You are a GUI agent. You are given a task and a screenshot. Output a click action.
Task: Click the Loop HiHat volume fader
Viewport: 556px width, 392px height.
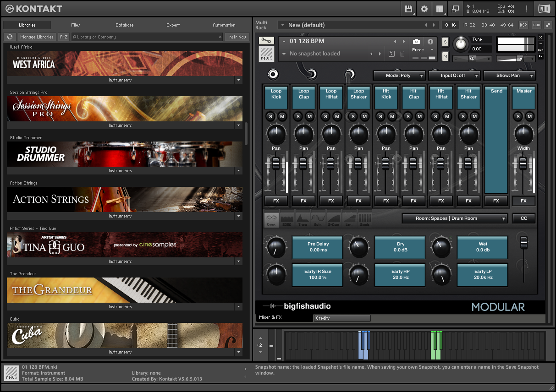(330, 163)
